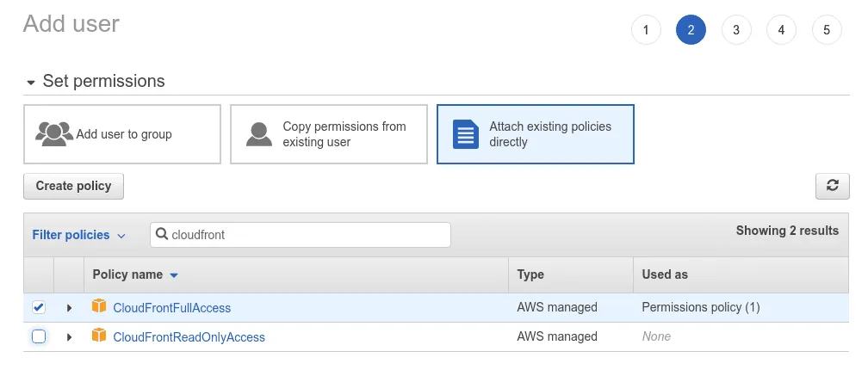Click the group people icon on Add user to group
Viewport: 868px width, 376px height.
(53, 134)
